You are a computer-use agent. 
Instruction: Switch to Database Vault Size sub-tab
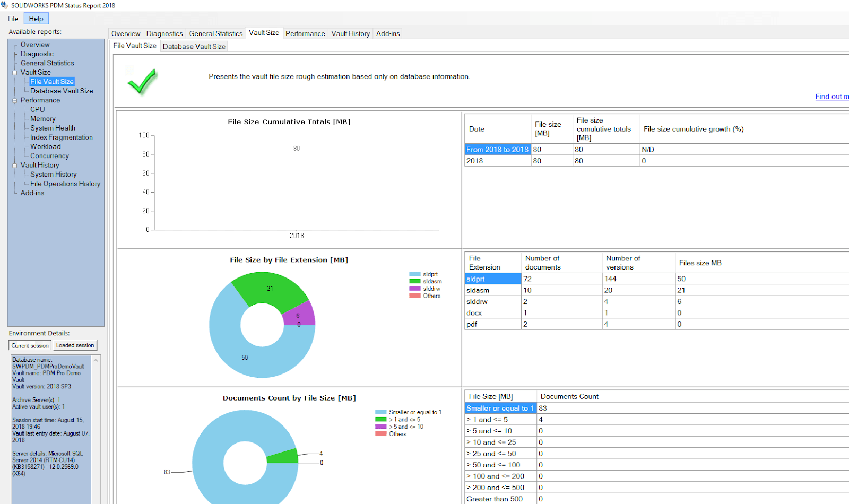(x=194, y=47)
